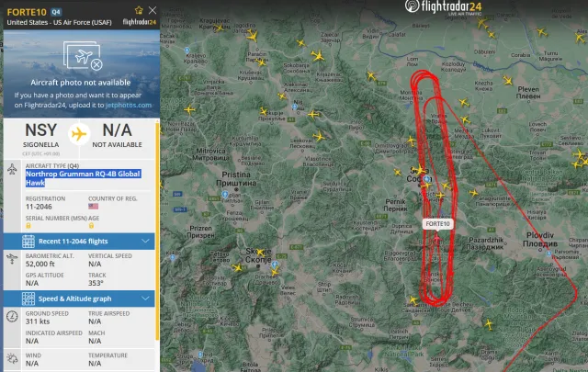588x372 pixels.
Task: Click the aircraft photo not available placeholder
Action: pos(82,73)
